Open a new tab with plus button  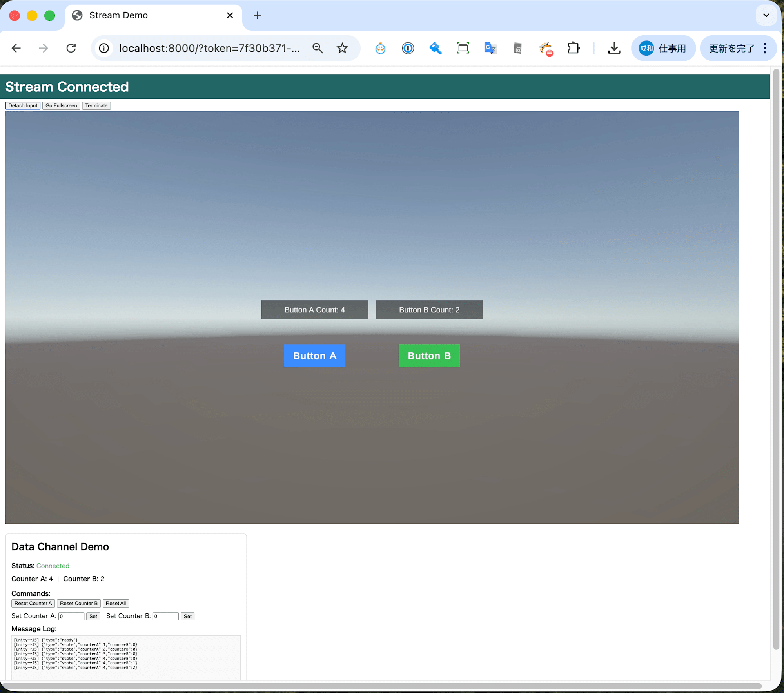[257, 15]
